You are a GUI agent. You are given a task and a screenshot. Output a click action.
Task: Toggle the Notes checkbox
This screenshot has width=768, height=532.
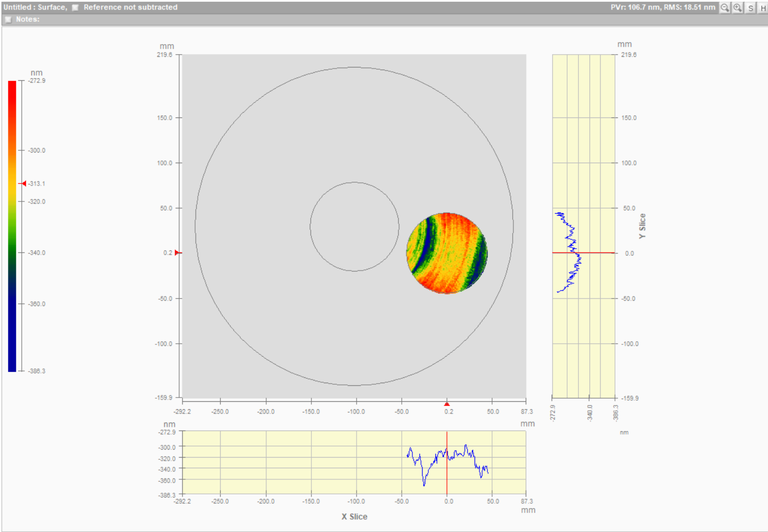8,19
